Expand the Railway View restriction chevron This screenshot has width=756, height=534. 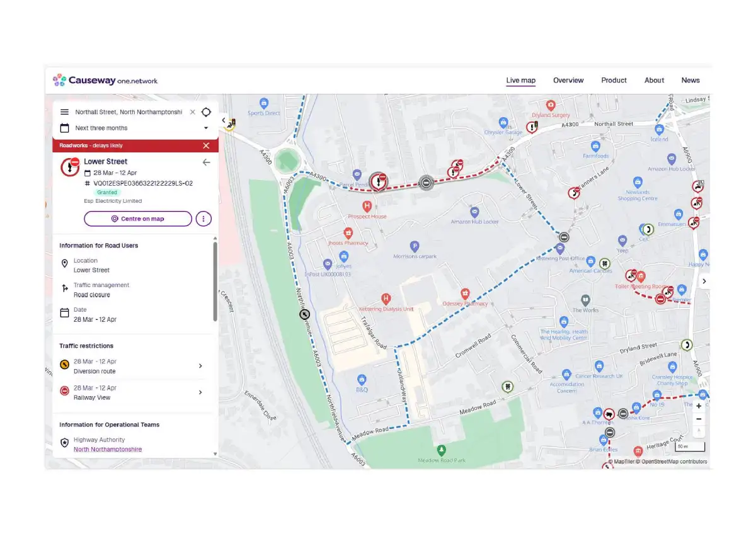[200, 392]
